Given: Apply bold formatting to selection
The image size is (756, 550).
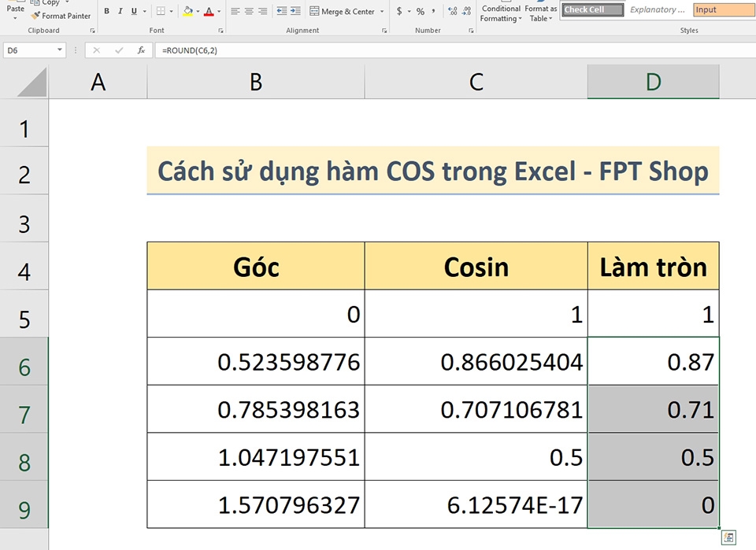Looking at the screenshot, I should tap(106, 12).
